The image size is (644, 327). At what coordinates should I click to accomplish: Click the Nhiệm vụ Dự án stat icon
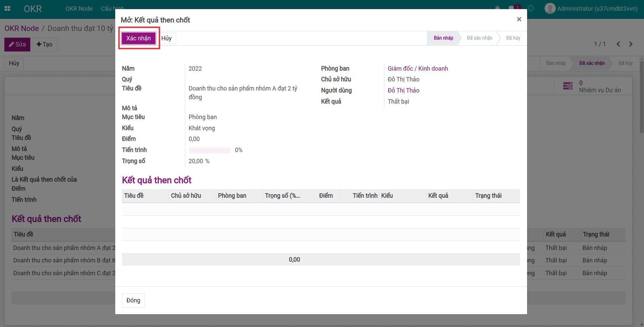[x=568, y=86]
